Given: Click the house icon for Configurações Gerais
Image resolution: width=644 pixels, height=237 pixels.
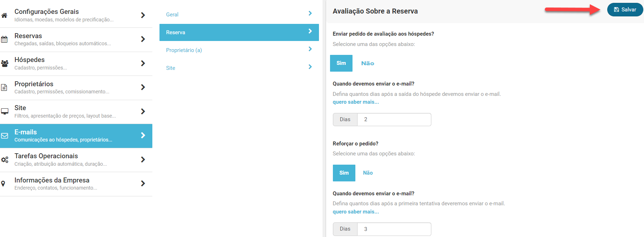Looking at the screenshot, I should coord(4,15).
